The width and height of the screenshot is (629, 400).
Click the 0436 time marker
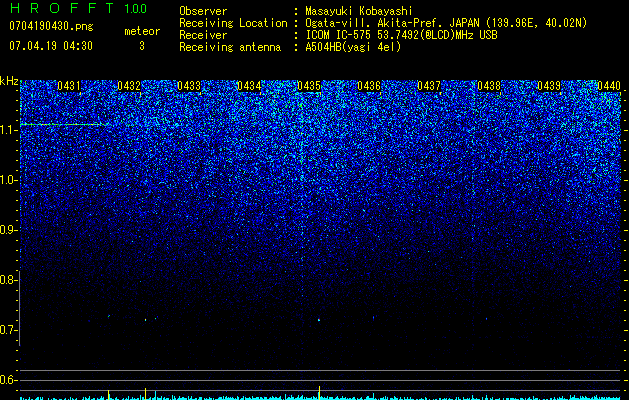pos(369,86)
